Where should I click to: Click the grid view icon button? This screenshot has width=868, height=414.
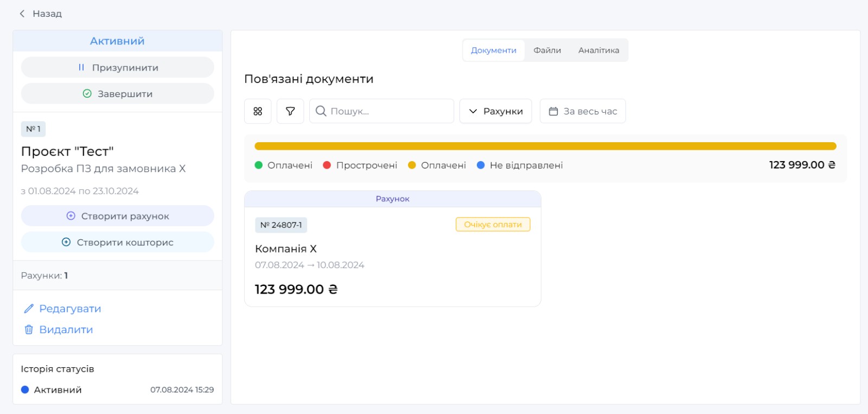point(258,111)
